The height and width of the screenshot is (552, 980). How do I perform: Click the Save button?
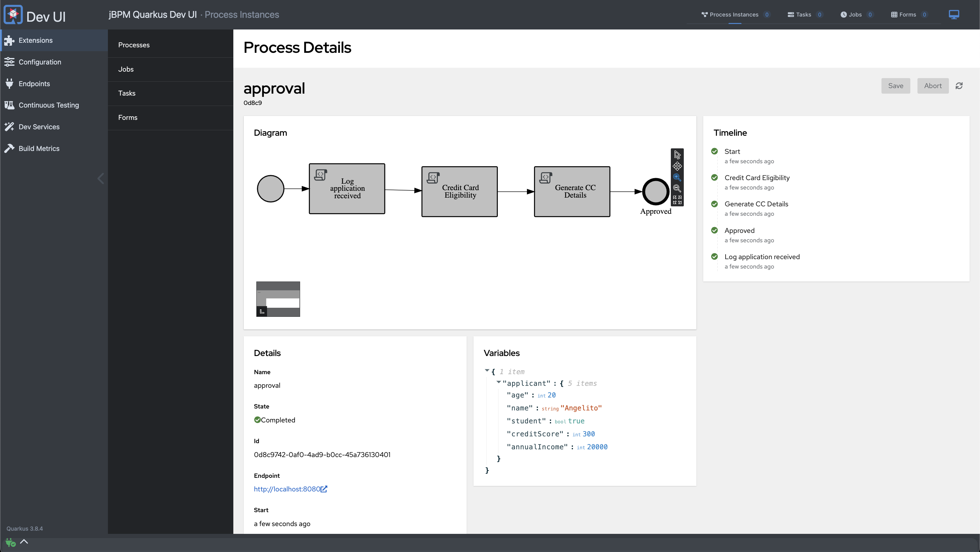point(895,86)
